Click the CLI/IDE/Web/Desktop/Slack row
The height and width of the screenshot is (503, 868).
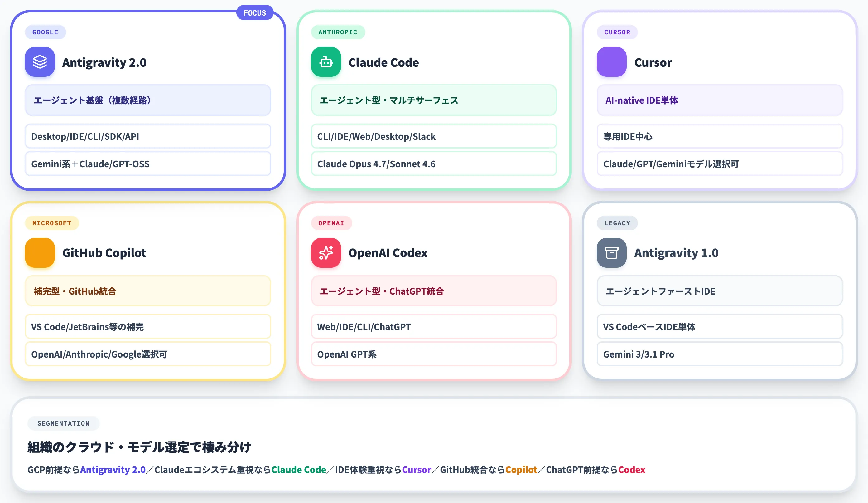click(434, 136)
